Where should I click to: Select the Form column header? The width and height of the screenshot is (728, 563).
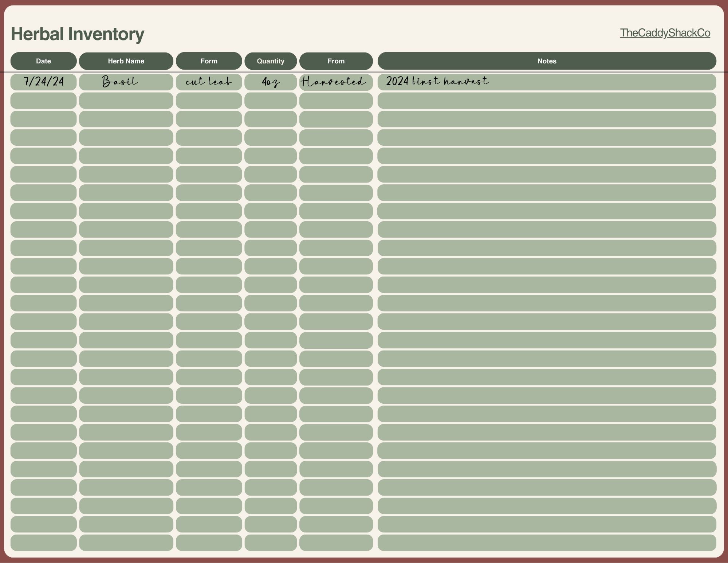[x=209, y=61]
